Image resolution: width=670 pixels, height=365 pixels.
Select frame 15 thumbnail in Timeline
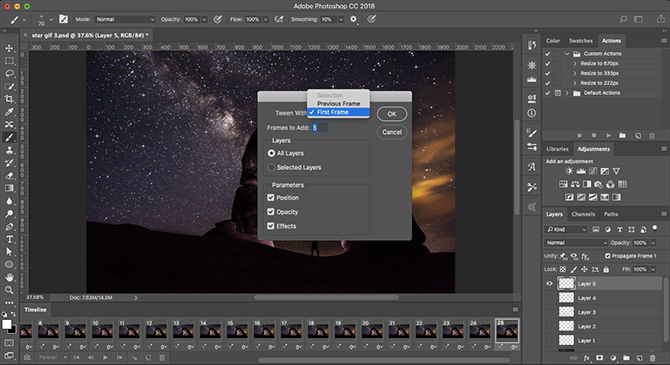(237, 330)
